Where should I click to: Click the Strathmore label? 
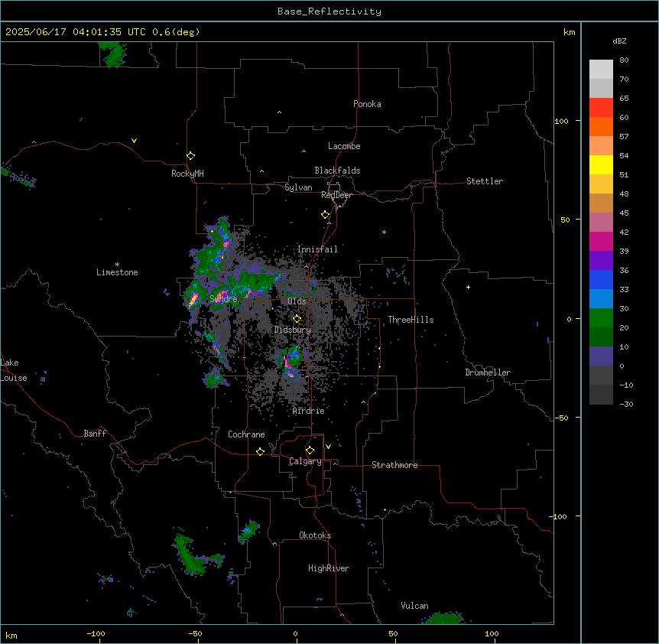pyautogui.click(x=394, y=465)
